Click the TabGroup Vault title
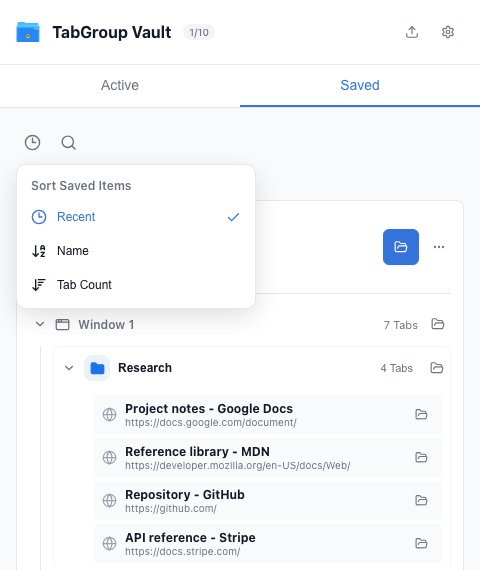The height and width of the screenshot is (570, 480). [x=112, y=32]
